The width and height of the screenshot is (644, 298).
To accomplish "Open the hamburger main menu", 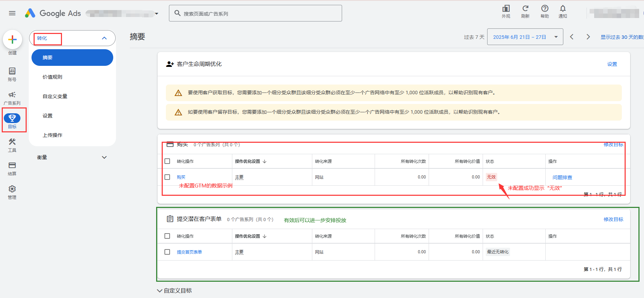I will (x=12, y=13).
